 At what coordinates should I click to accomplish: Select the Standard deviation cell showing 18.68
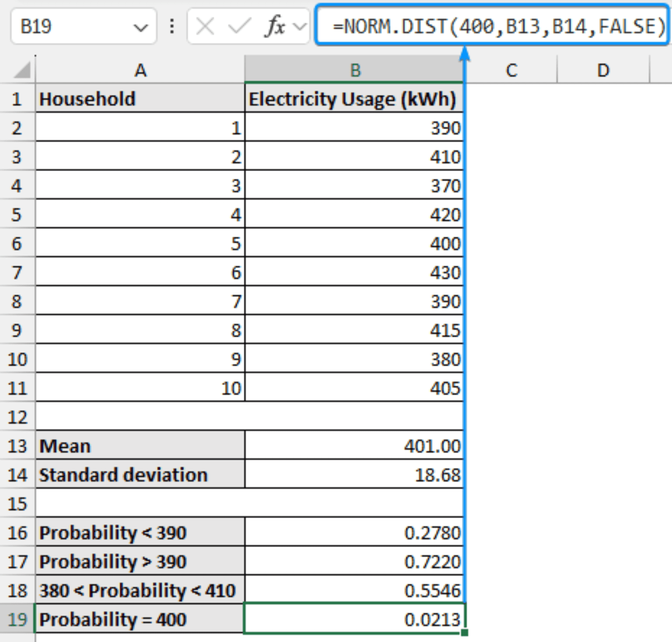tap(354, 474)
